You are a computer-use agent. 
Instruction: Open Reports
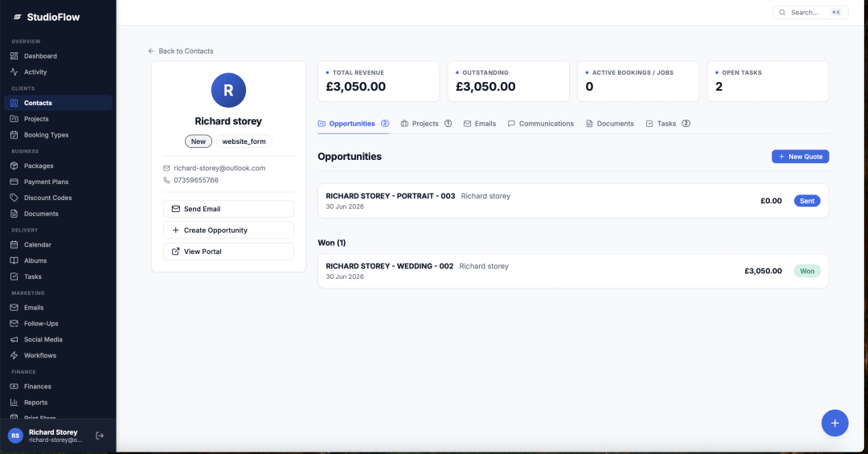[58, 403]
